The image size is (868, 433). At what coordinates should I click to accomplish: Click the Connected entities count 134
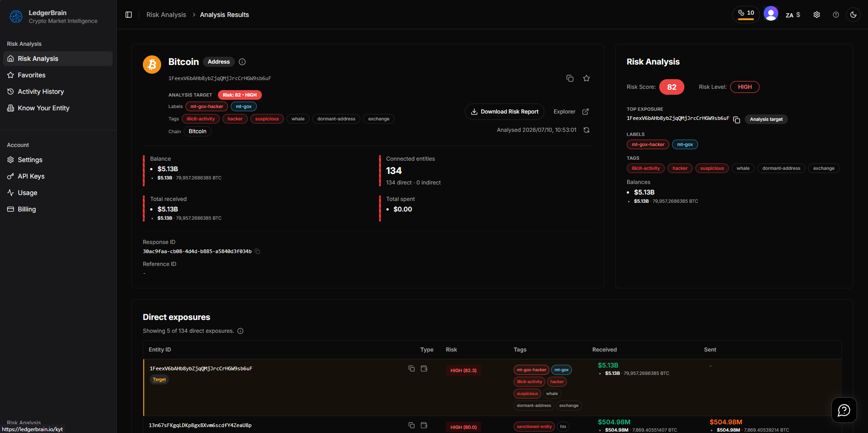point(394,171)
